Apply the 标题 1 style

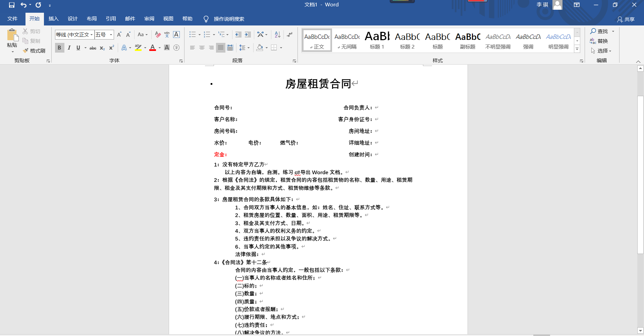tap(377, 40)
